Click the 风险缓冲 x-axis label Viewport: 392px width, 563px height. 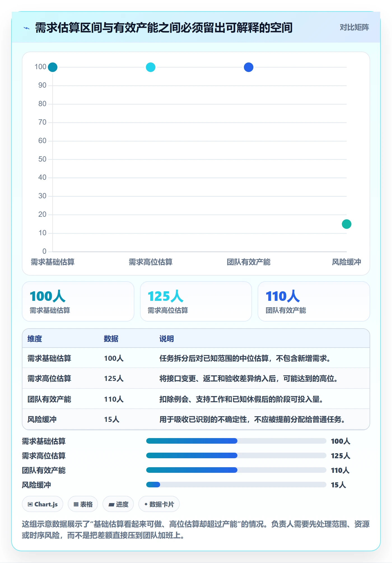coord(347,262)
